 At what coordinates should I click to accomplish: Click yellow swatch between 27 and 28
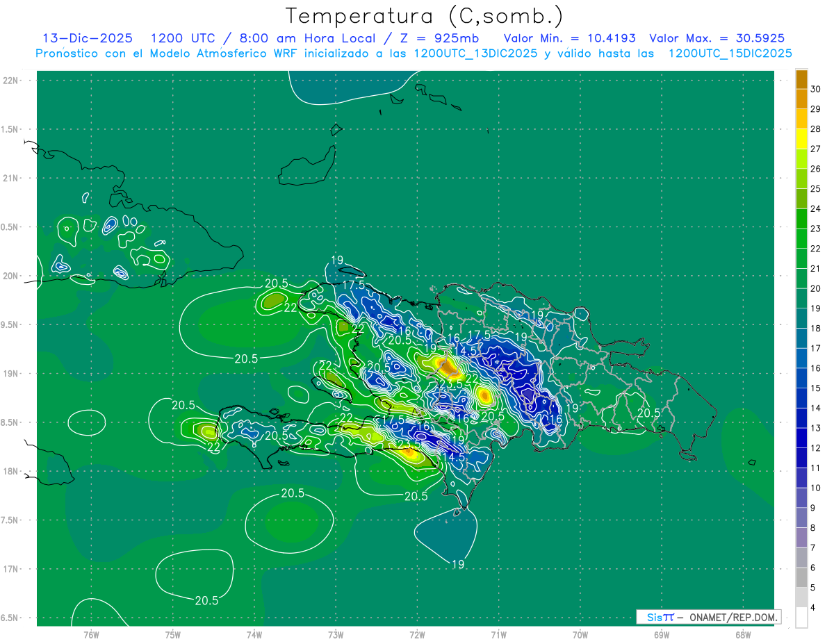click(x=801, y=139)
